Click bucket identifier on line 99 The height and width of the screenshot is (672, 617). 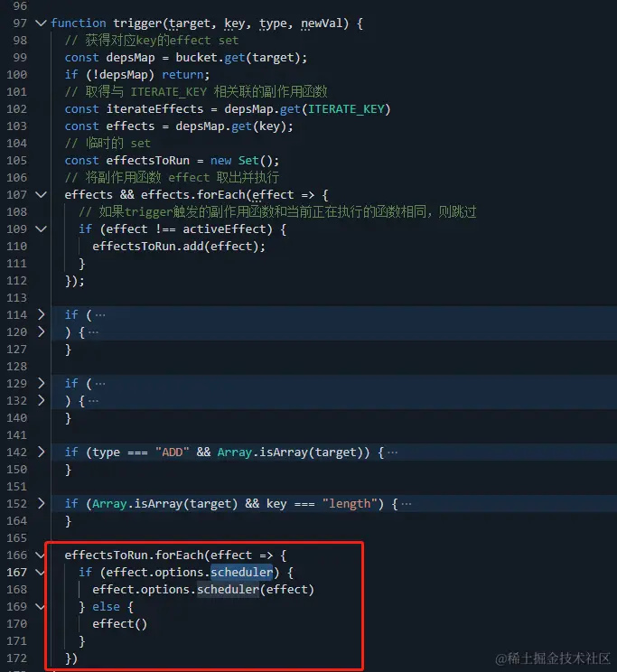click(x=196, y=58)
